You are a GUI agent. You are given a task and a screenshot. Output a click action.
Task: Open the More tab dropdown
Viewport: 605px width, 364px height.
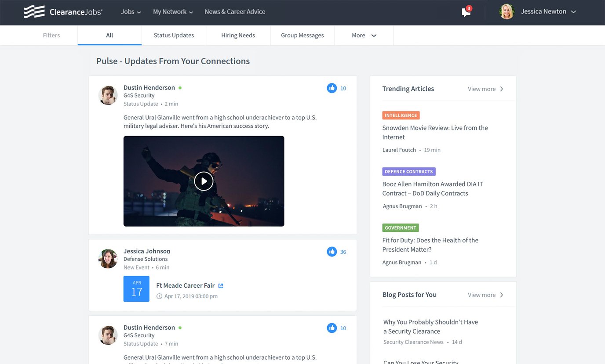[x=364, y=36]
